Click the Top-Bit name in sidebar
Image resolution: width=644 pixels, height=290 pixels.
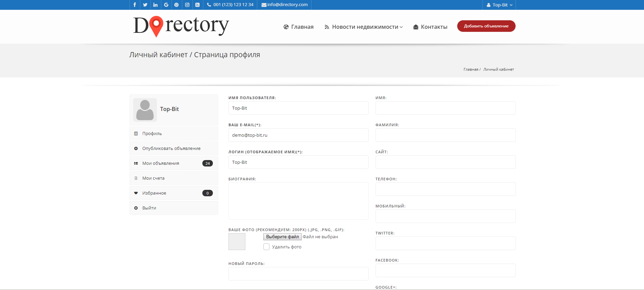click(x=169, y=109)
